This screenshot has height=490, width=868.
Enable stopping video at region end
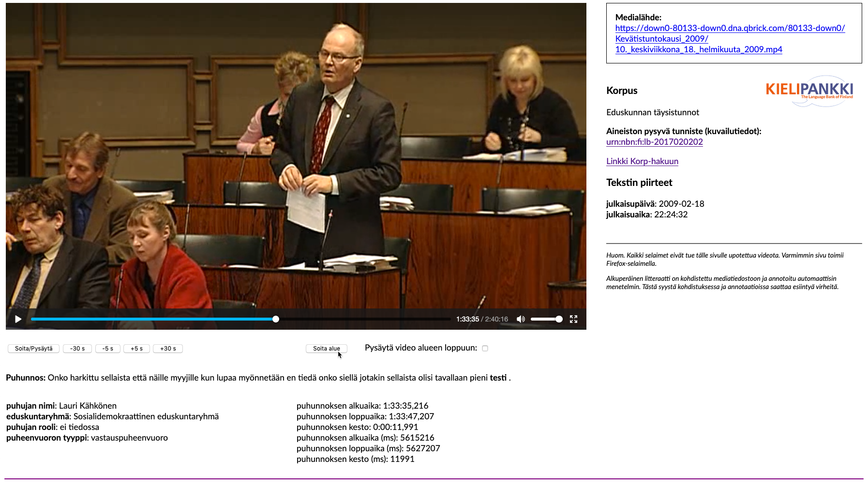[x=485, y=348]
